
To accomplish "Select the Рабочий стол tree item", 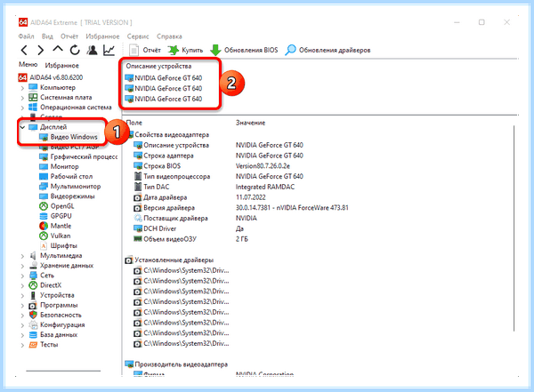I will click(66, 176).
